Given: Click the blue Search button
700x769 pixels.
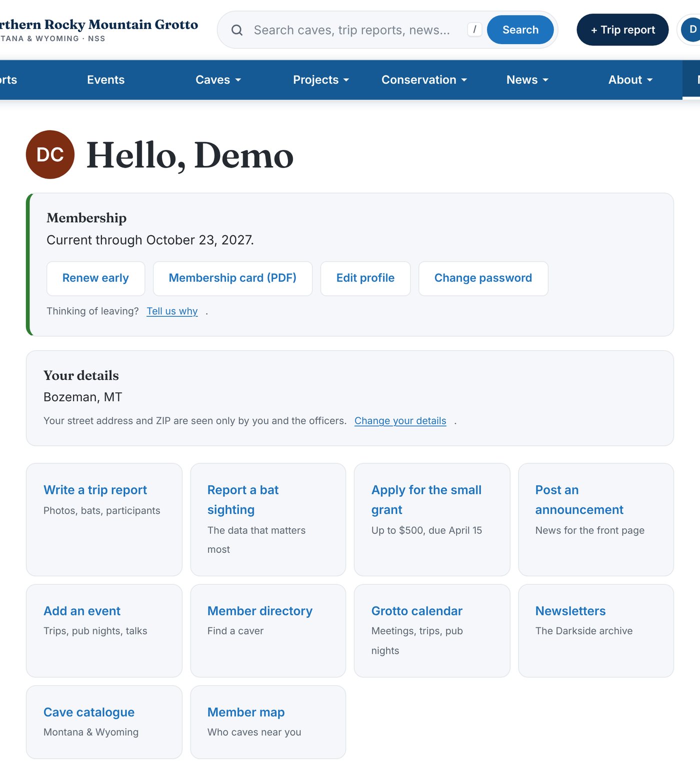Looking at the screenshot, I should (x=520, y=30).
